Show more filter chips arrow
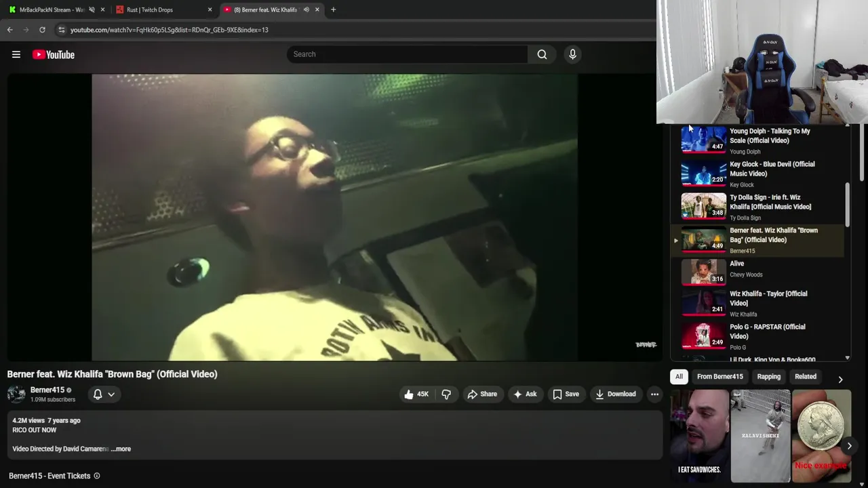 click(840, 380)
